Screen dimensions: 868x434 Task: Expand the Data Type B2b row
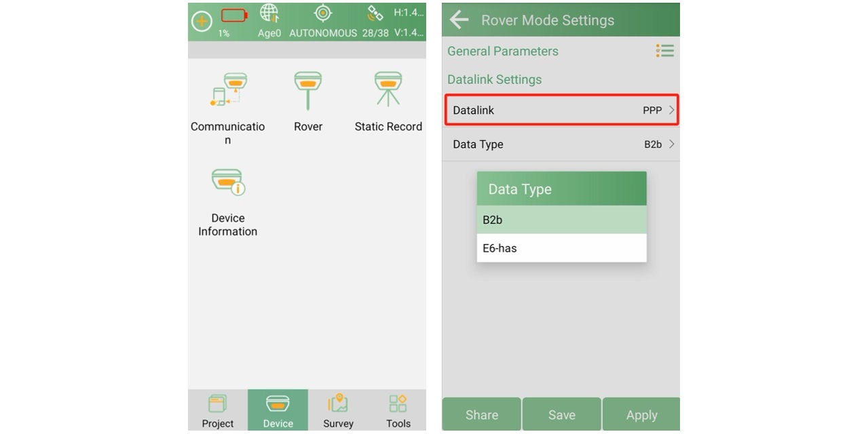(x=561, y=144)
